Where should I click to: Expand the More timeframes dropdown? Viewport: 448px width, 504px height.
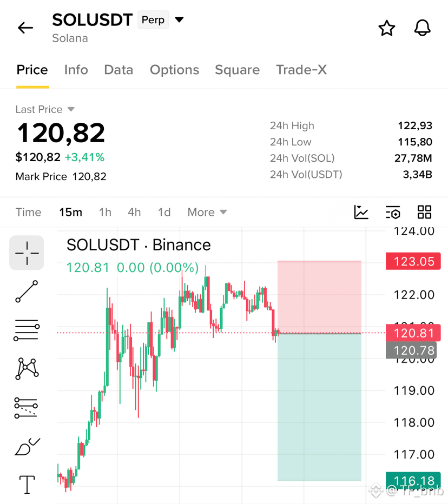coord(207,212)
